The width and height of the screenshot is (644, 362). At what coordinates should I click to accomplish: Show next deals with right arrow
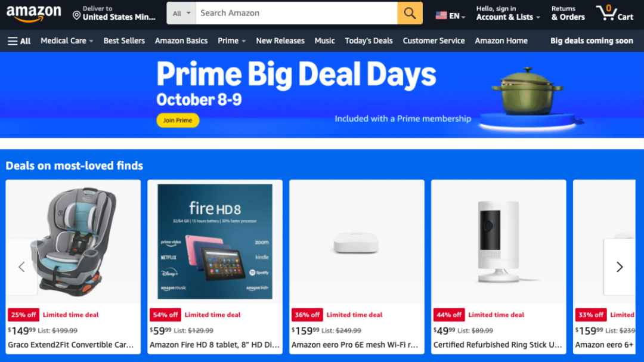click(x=620, y=267)
